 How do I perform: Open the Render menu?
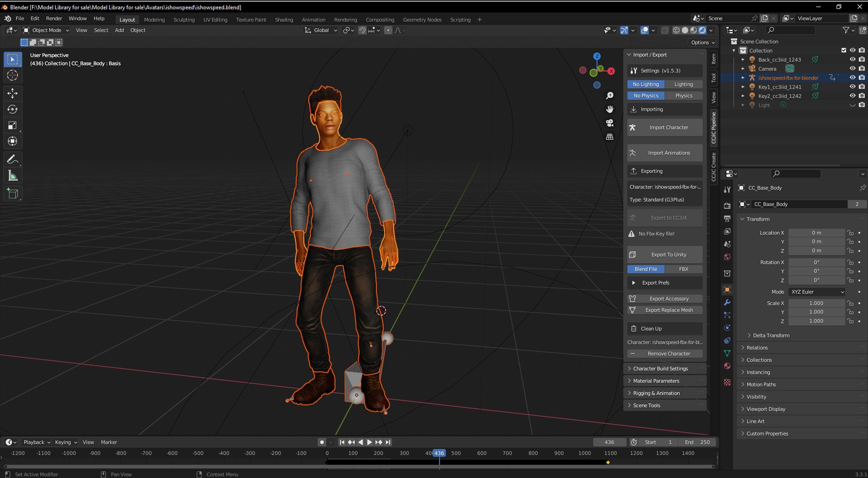[54, 19]
